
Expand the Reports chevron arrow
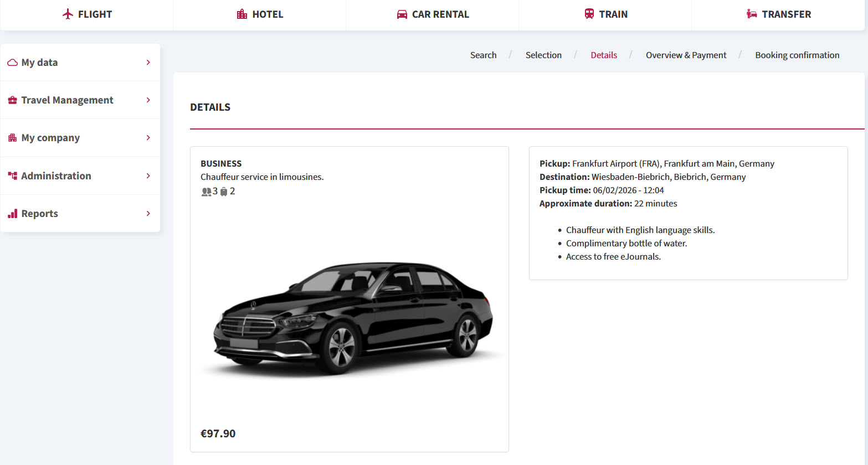tap(148, 214)
